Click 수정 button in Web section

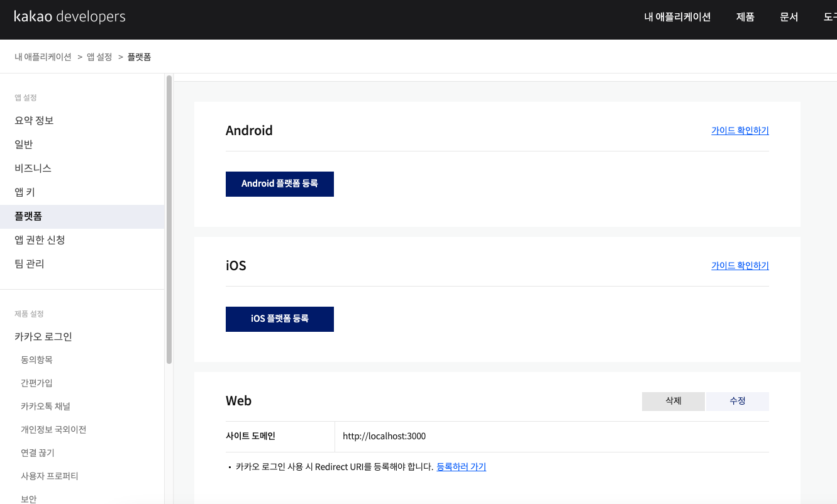coord(738,401)
